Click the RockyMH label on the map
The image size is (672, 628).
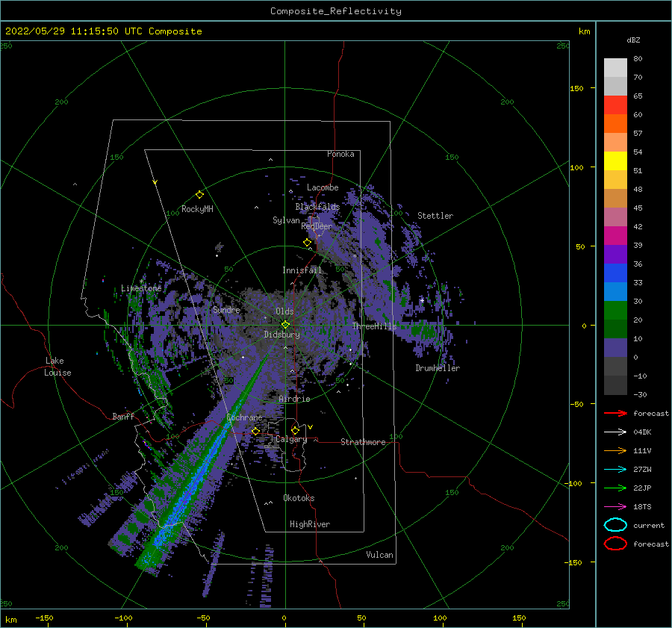(x=198, y=209)
